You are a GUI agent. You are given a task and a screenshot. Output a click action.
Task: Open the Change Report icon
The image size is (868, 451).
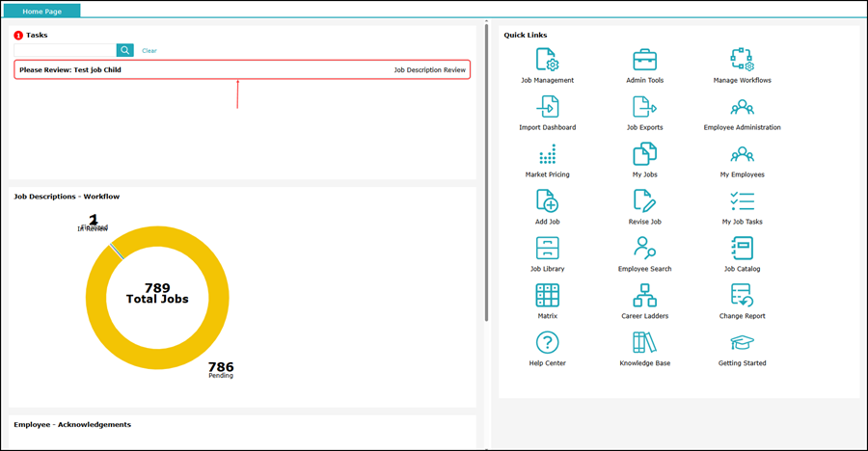point(742,295)
